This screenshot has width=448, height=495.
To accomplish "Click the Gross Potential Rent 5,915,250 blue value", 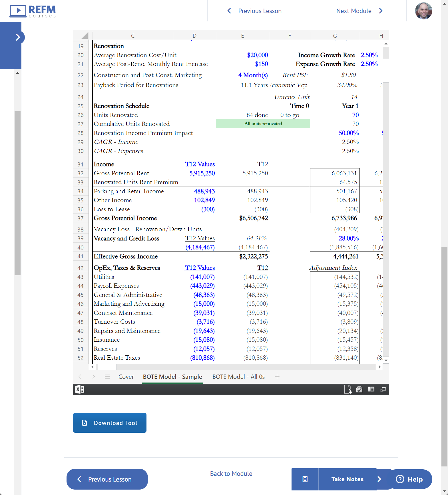I will tap(202, 173).
